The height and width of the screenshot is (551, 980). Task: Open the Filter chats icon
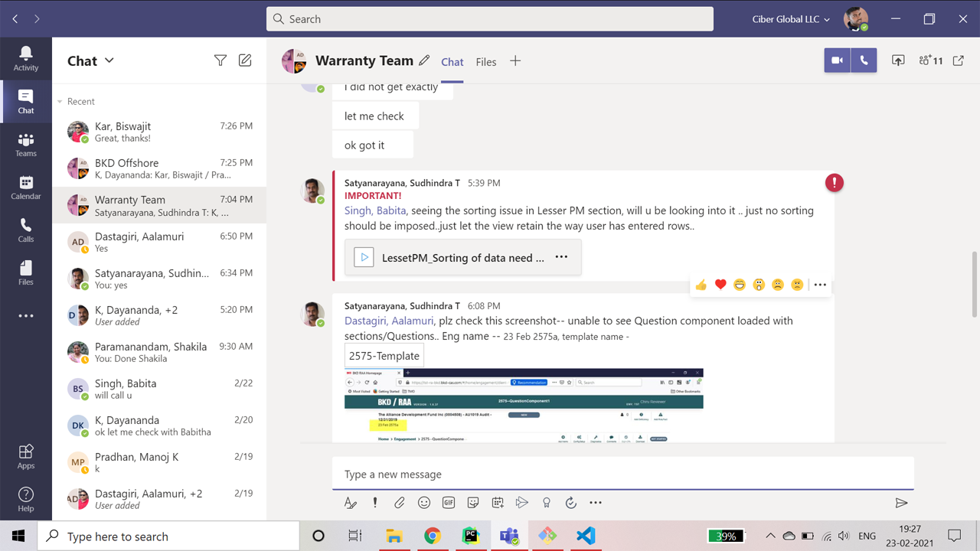coord(220,60)
